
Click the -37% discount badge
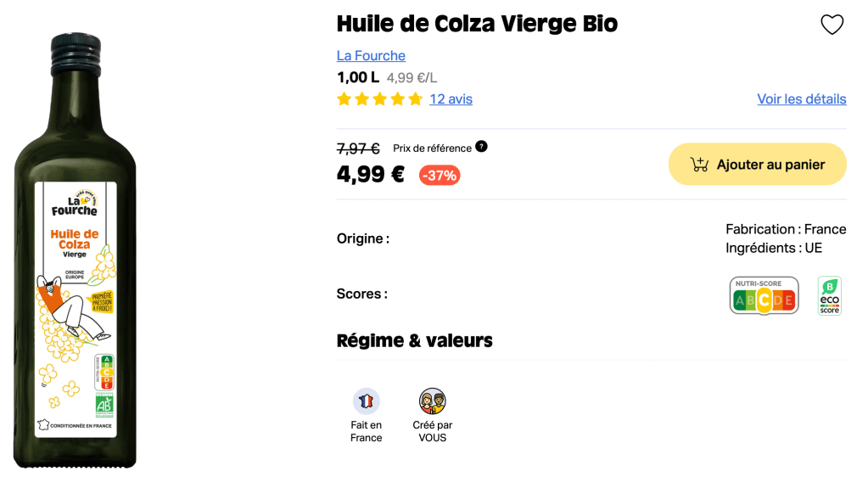[440, 176]
